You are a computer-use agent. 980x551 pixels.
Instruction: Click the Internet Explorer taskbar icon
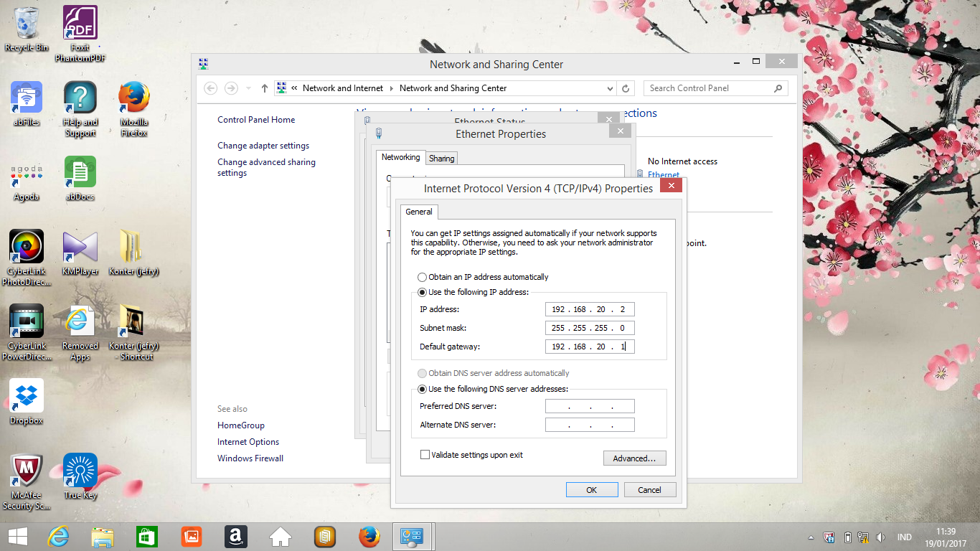click(58, 537)
